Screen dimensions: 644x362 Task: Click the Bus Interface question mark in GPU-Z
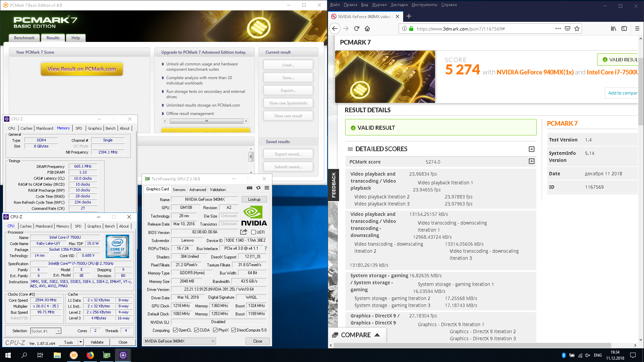[x=266, y=248]
